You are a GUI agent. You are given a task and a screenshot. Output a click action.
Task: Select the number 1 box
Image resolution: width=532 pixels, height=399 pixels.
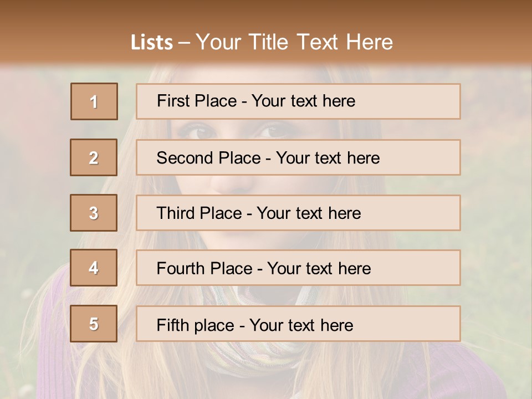pos(94,101)
